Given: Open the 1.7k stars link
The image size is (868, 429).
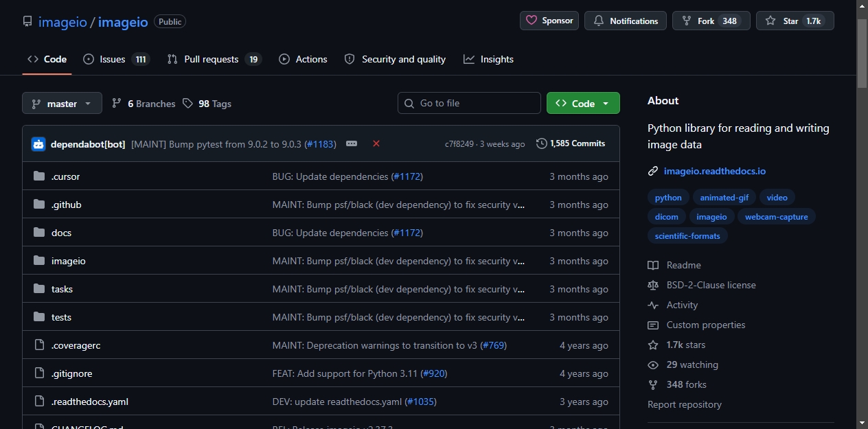Looking at the screenshot, I should click(686, 345).
